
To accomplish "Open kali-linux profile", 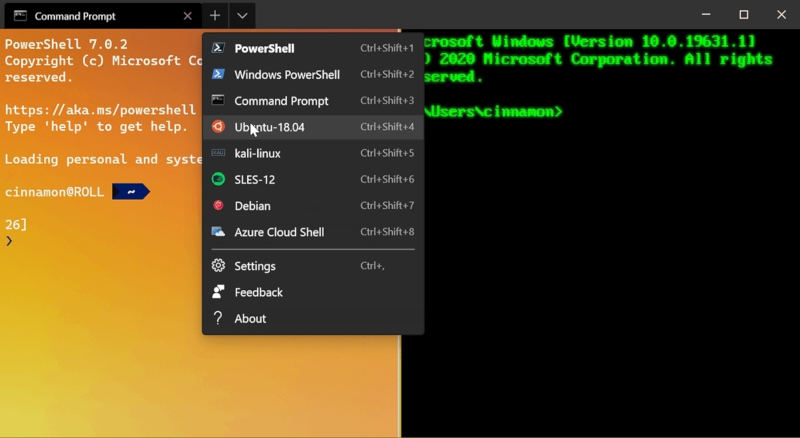I will (313, 153).
